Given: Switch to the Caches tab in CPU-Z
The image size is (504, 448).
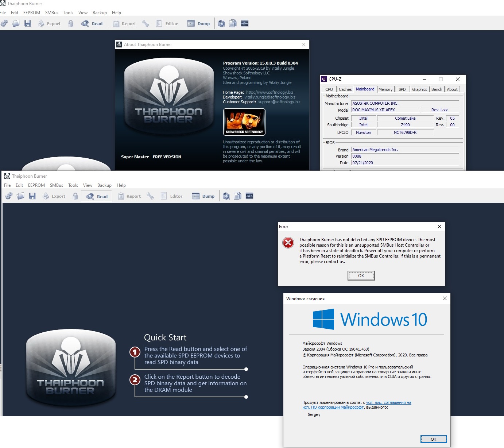Looking at the screenshot, I should point(345,89).
